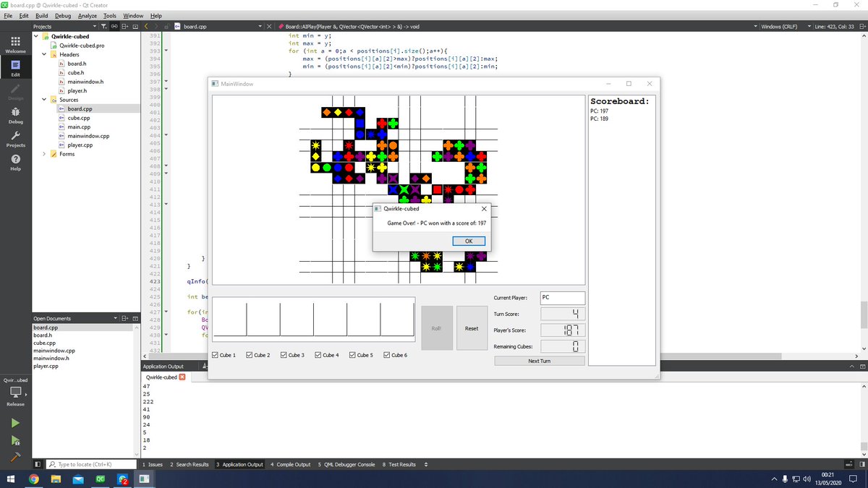Click the go back arrow in editor toolbar
Viewport: 868px width, 488px height.
tap(147, 26)
